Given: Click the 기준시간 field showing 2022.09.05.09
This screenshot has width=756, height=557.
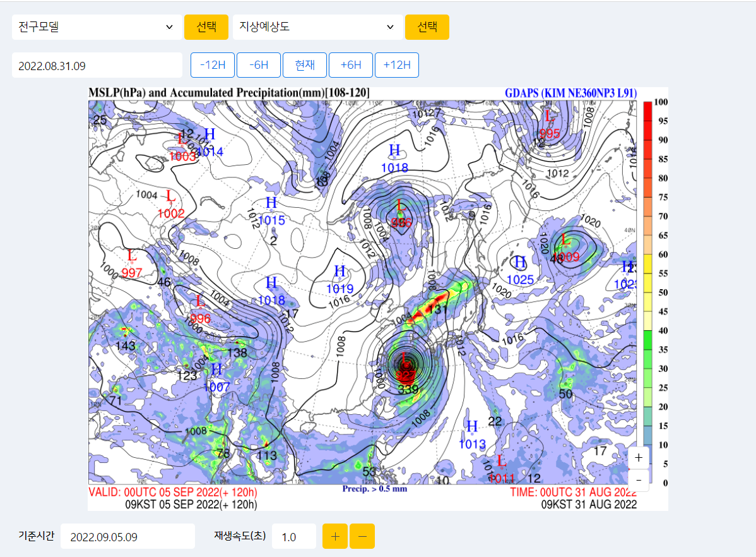Looking at the screenshot, I should point(128,537).
